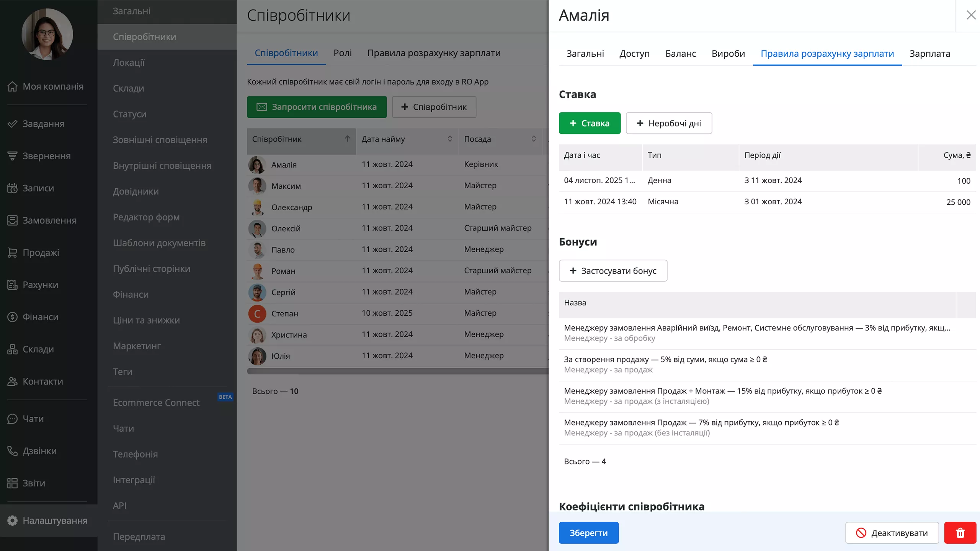Click the green + Ставка button
This screenshot has width=980, height=551.
point(590,123)
